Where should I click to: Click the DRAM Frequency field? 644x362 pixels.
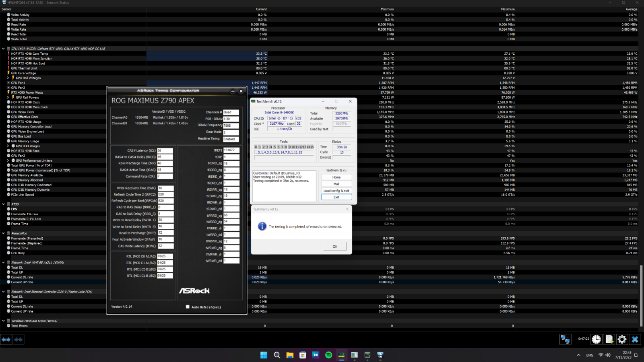click(231, 125)
